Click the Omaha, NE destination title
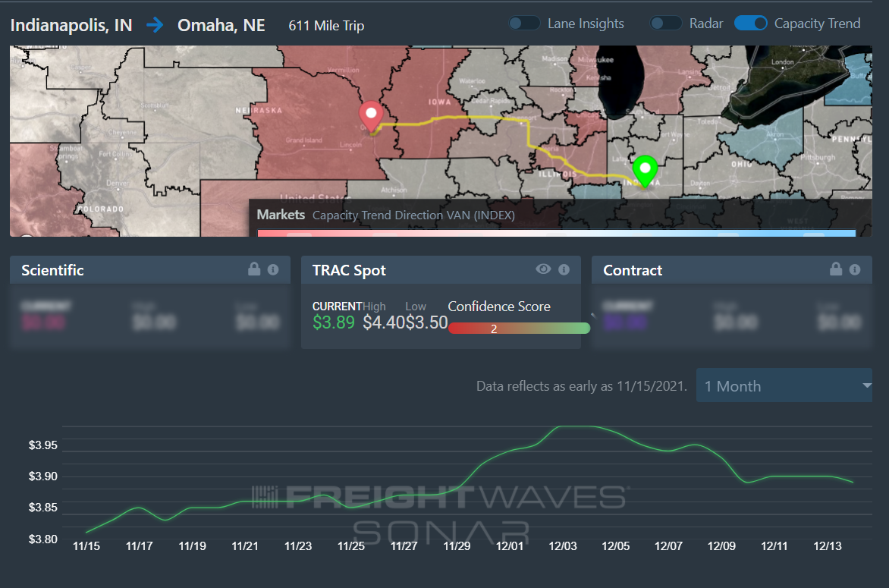This screenshot has width=889, height=588. tap(221, 26)
